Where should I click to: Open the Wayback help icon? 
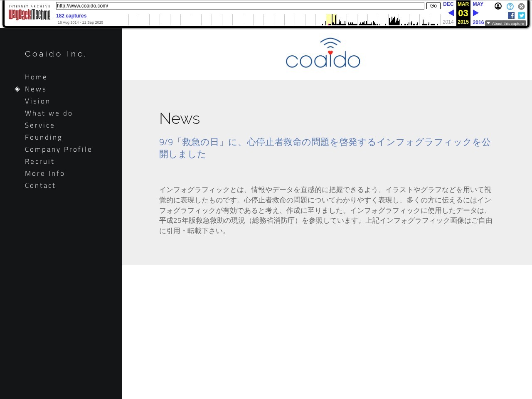point(510,6)
